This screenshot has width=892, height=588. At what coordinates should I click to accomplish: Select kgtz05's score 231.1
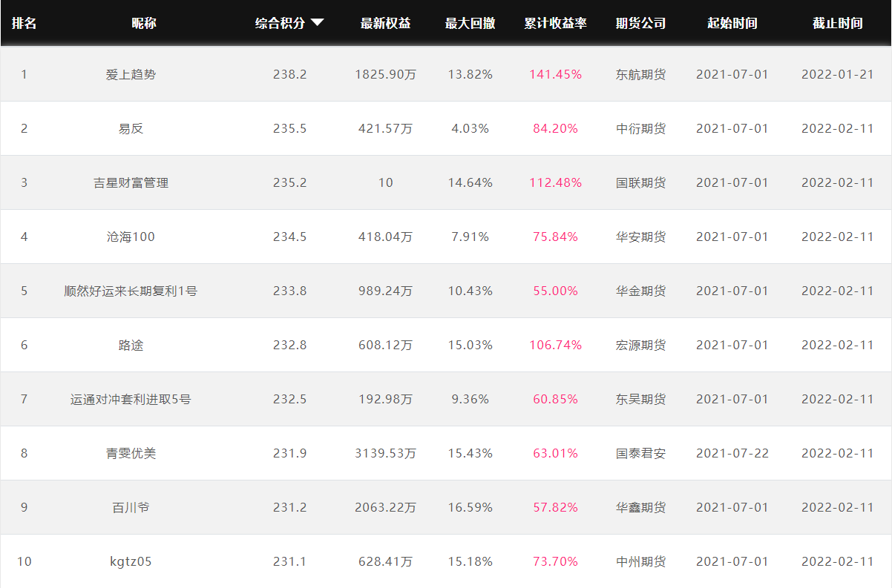[289, 561]
